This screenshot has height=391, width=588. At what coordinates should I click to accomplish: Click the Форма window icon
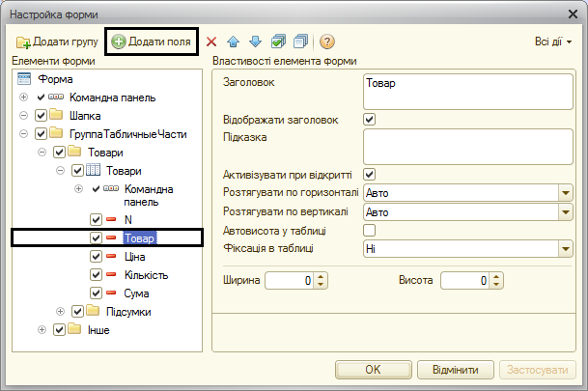pyautogui.click(x=24, y=79)
